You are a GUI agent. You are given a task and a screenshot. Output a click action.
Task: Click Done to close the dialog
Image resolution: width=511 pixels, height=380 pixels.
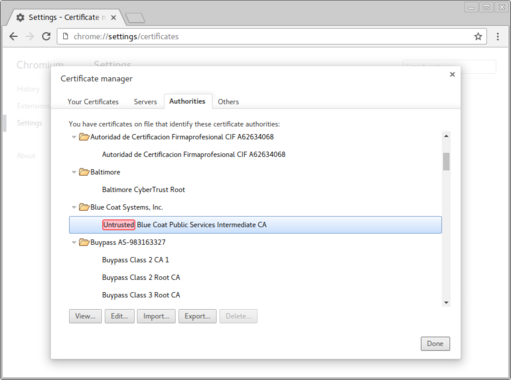[435, 343]
